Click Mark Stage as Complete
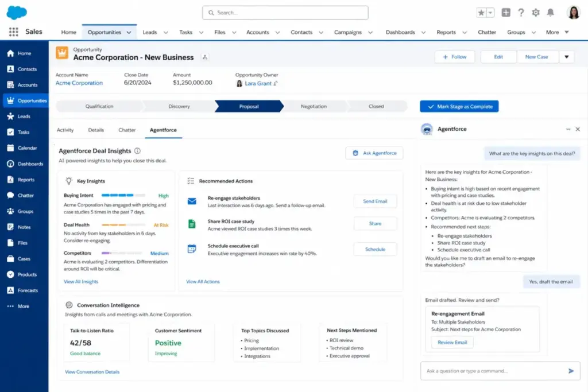 click(459, 106)
